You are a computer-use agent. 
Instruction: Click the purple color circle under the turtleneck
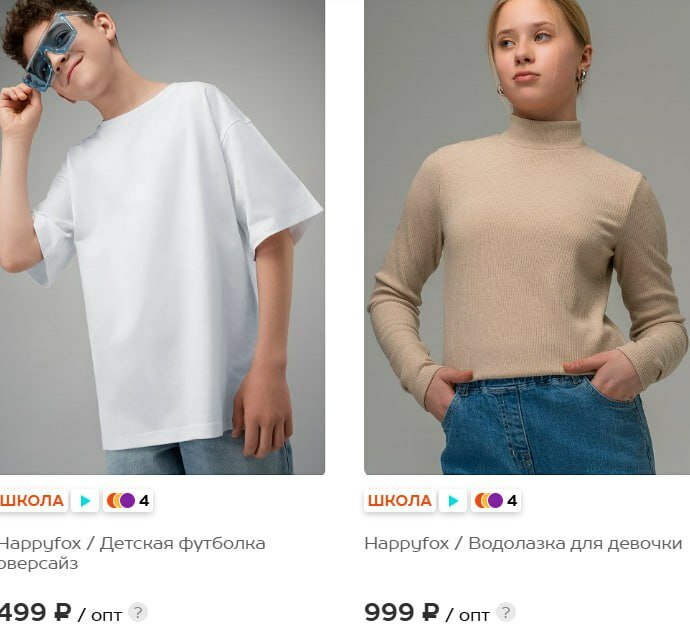(x=495, y=501)
